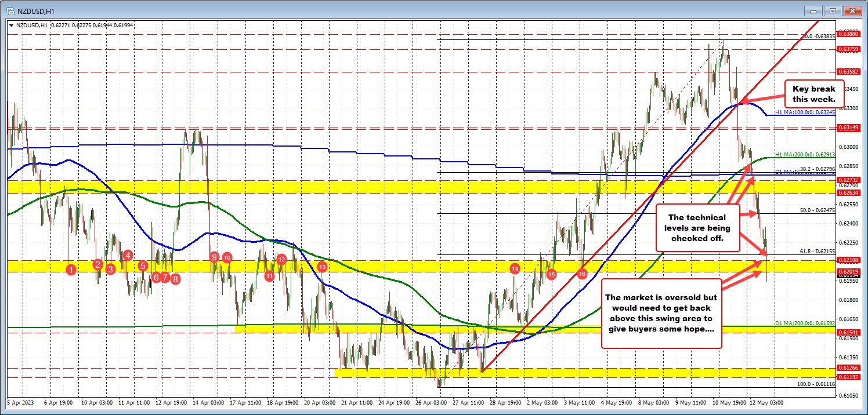868x415 pixels.
Task: Select the 0.62732 red price label
Action: click(x=848, y=180)
